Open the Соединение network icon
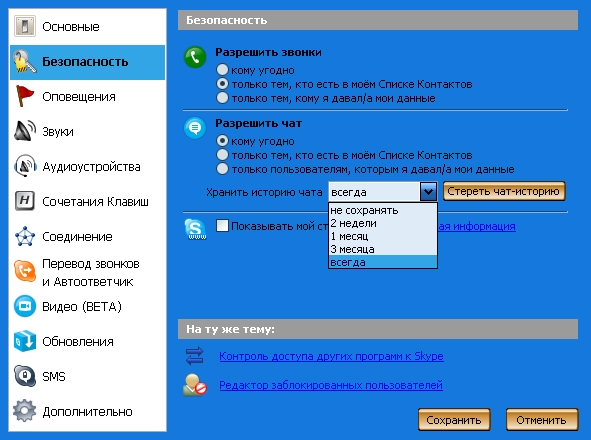Image resolution: width=591 pixels, height=440 pixels. pos(25,236)
